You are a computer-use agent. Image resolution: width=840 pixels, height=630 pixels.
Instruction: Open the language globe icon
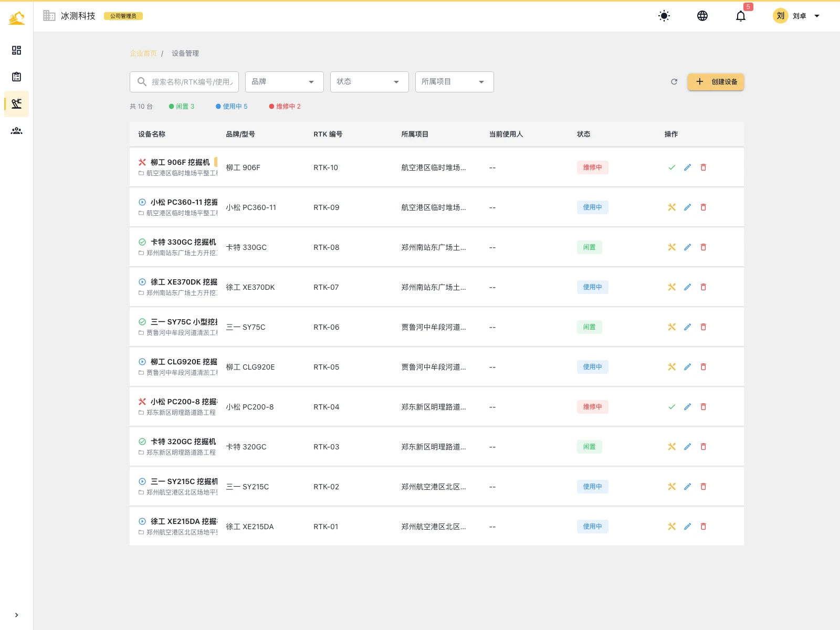pyautogui.click(x=702, y=16)
